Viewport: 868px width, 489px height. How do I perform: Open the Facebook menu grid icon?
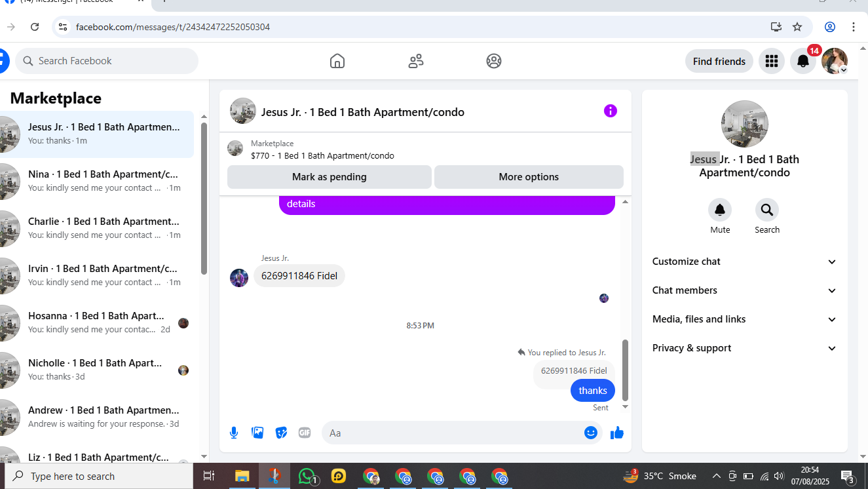click(772, 61)
